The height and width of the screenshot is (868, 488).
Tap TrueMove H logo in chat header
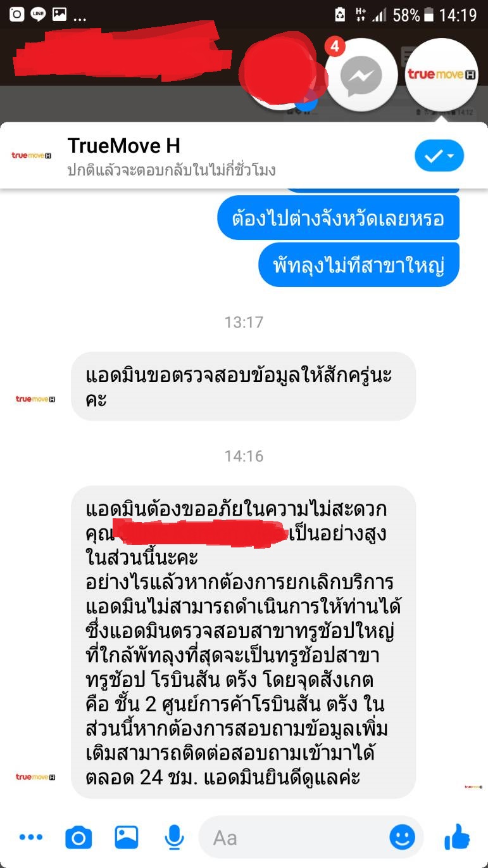tap(32, 155)
